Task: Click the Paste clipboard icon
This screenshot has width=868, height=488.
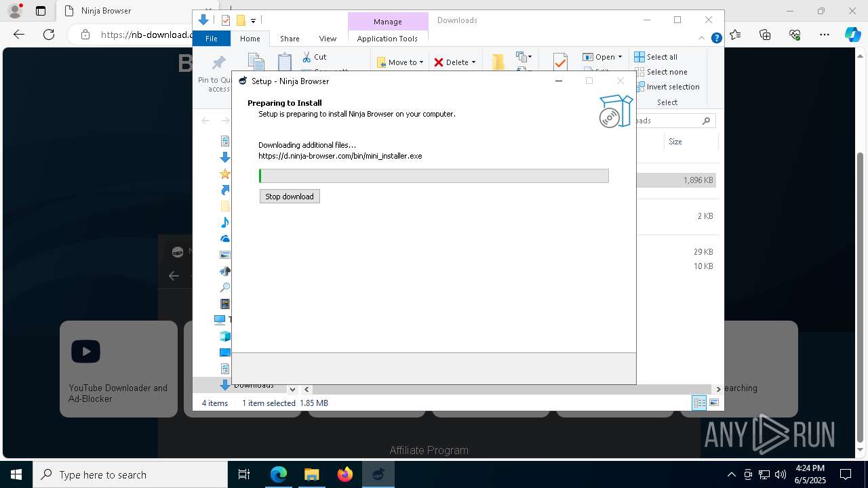Action: pos(285,62)
